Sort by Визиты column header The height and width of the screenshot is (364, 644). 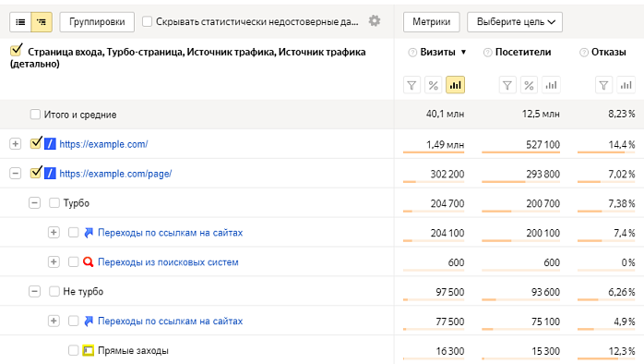pos(437,53)
